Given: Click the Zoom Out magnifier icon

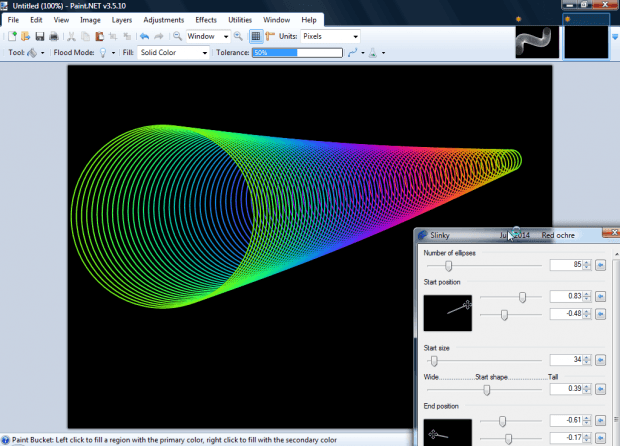Looking at the screenshot, I should (177, 36).
